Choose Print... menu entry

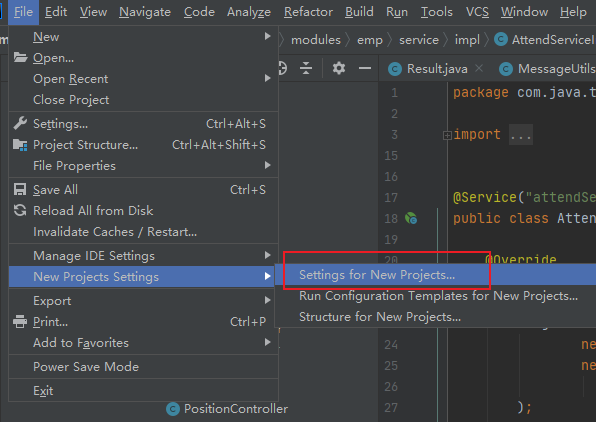click(144, 322)
